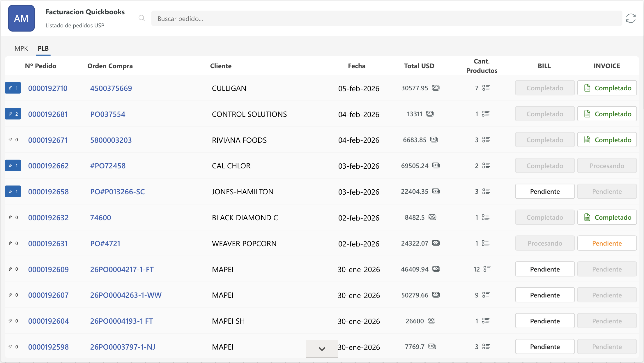644x363 pixels.
Task: Open attachments badge for order 0000192710
Action: tap(13, 88)
